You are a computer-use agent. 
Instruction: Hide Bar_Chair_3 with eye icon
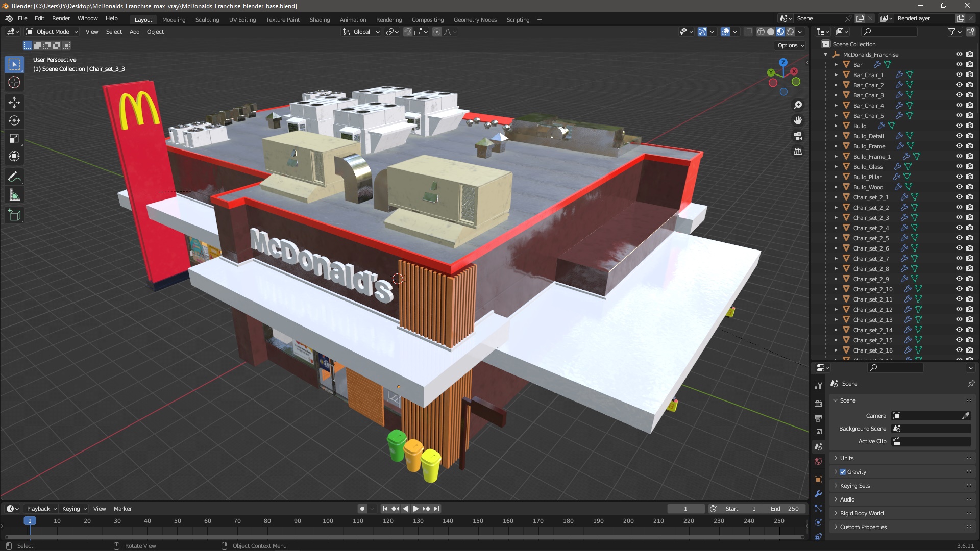[959, 95]
